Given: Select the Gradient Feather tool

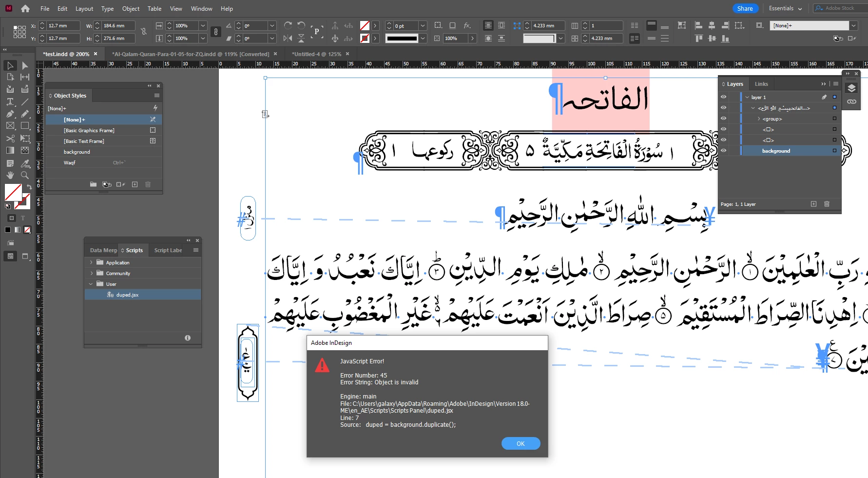Looking at the screenshot, I should pos(25,150).
